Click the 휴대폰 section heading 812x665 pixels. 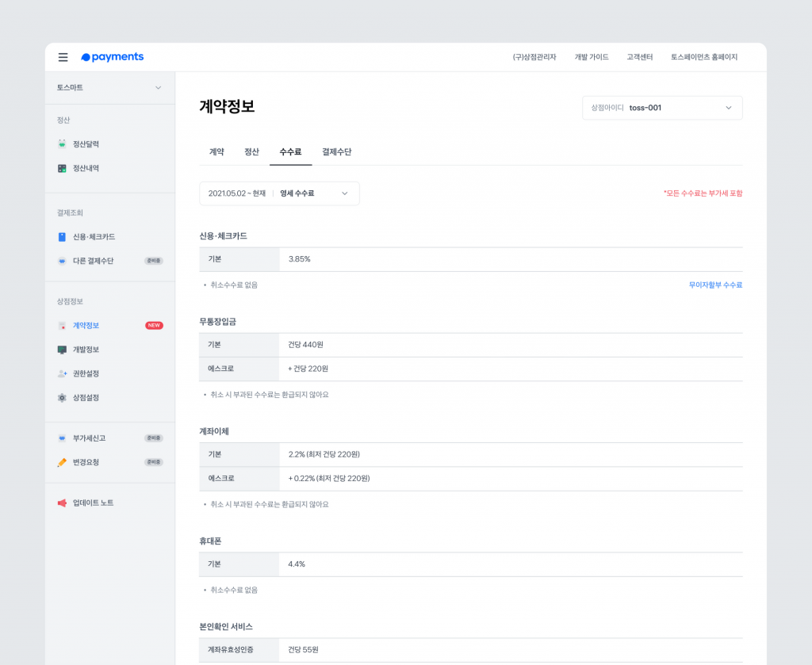point(210,541)
